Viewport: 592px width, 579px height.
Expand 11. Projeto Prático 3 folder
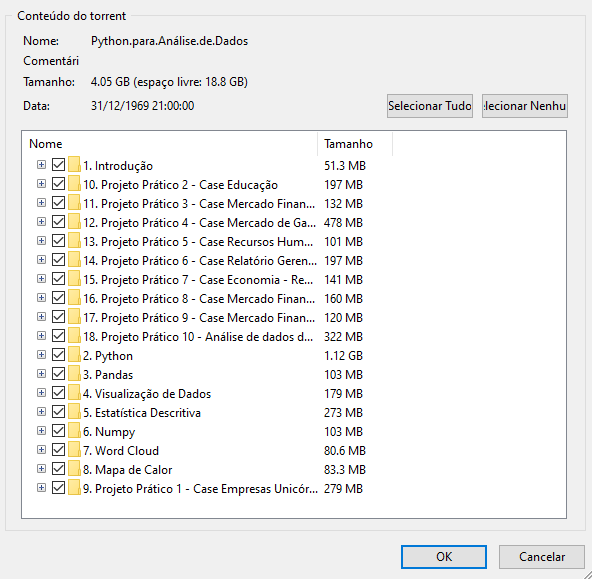[x=42, y=203]
